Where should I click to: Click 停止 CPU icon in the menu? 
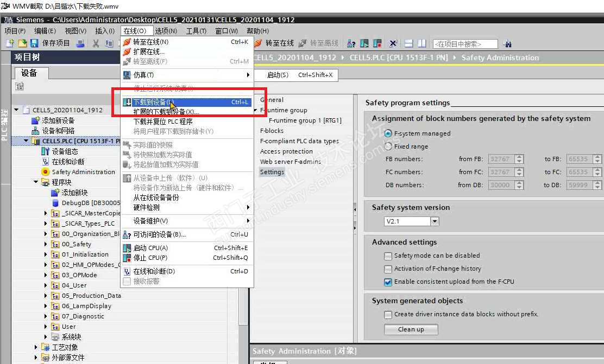point(127,258)
